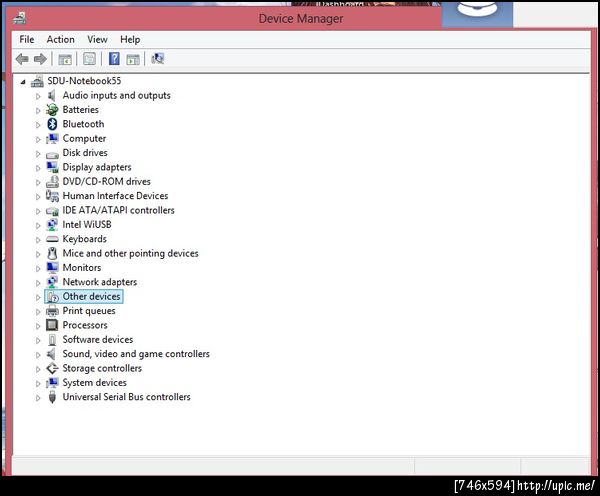Collapse the SDU-Notebook55 root node arrow
The height and width of the screenshot is (496, 600).
tap(23, 82)
